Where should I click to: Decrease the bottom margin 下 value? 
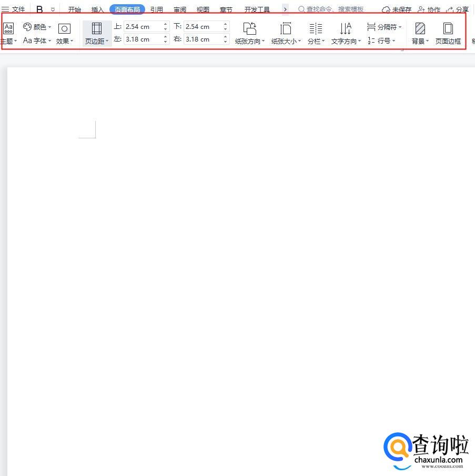(x=226, y=29)
